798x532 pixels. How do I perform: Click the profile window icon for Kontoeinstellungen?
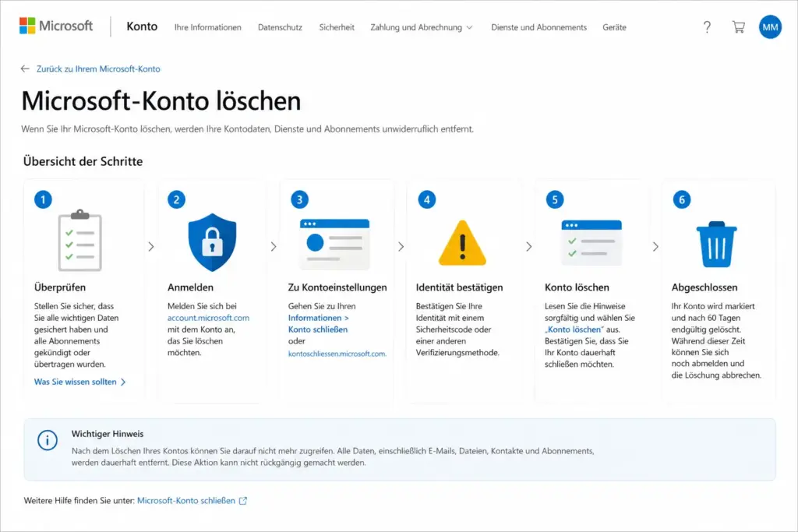(x=334, y=244)
